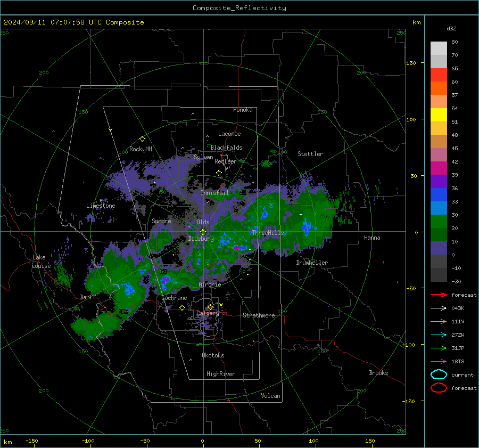
Task: Click the Cochrane label on map
Action: 174,298
